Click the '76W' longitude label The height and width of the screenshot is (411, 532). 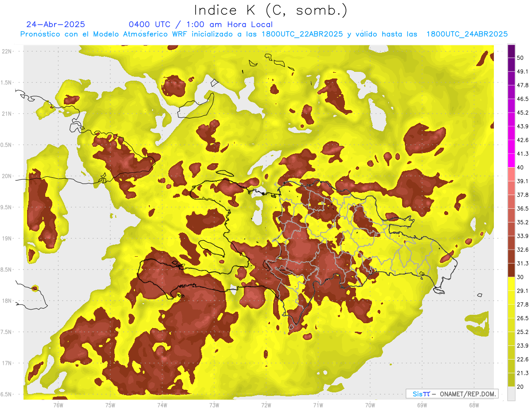[x=58, y=405]
